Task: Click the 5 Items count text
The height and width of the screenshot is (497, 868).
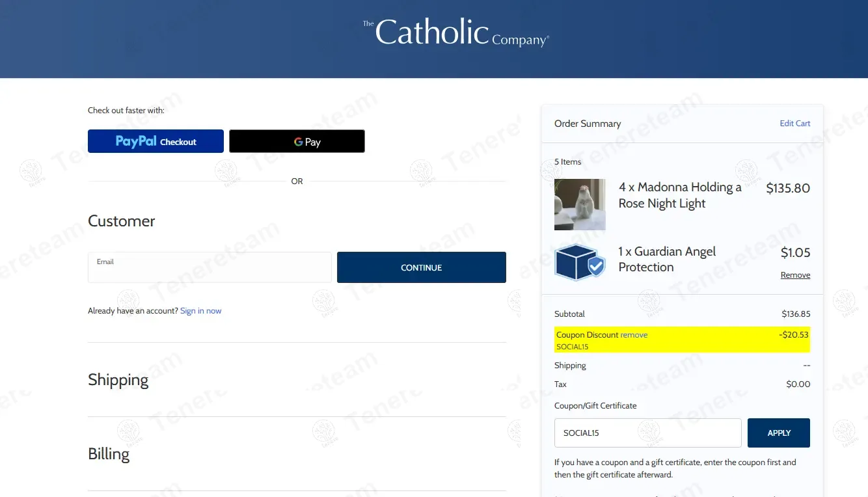Action: (x=567, y=162)
